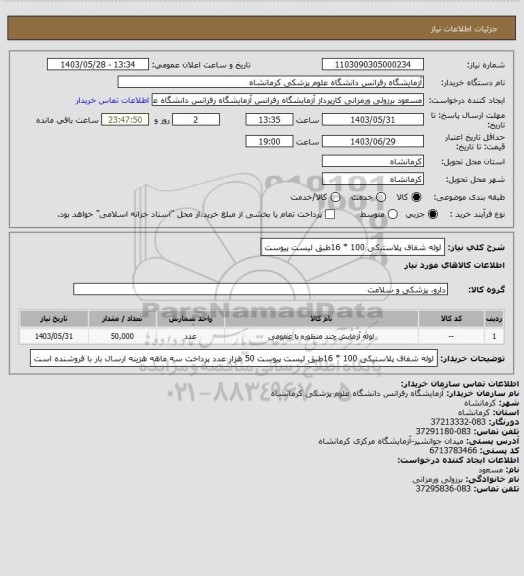Click the buyer organization name field
Image resolution: width=524 pixels, height=576 pixels.
pyautogui.click(x=270, y=82)
